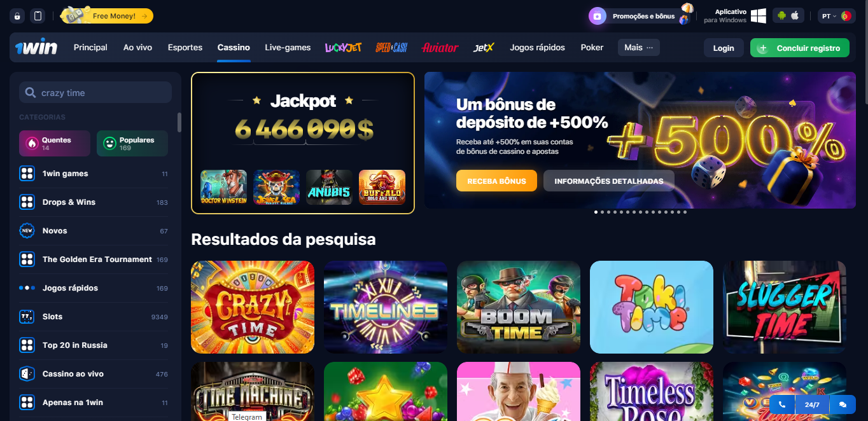Open the mobile version phone icon
This screenshot has width=868, height=421.
38,16
